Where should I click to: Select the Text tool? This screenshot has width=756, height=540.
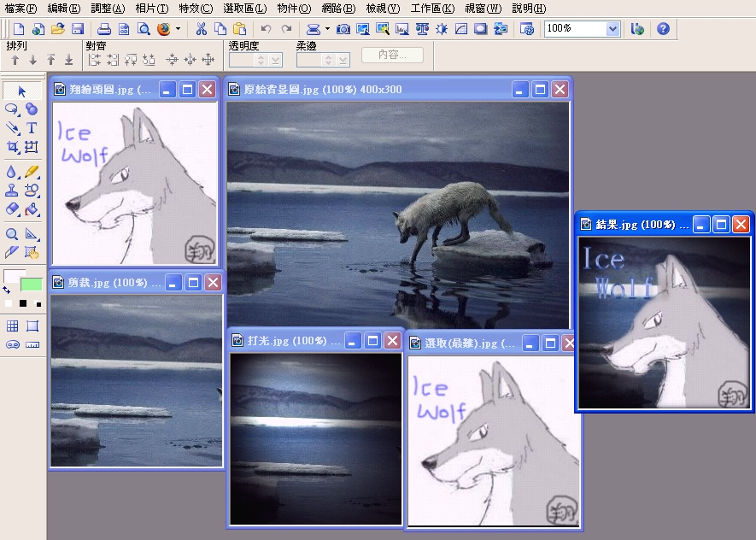point(32,128)
